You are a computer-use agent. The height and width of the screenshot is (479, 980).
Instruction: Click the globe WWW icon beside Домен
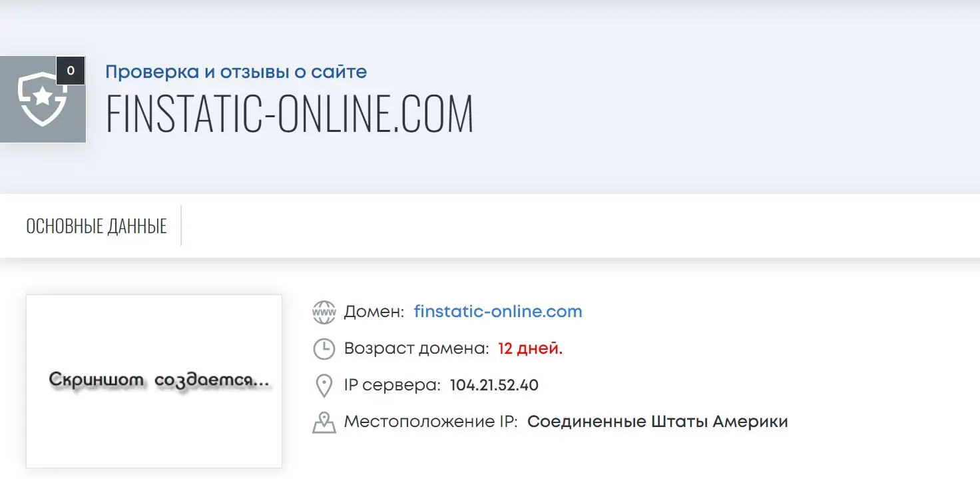point(324,312)
